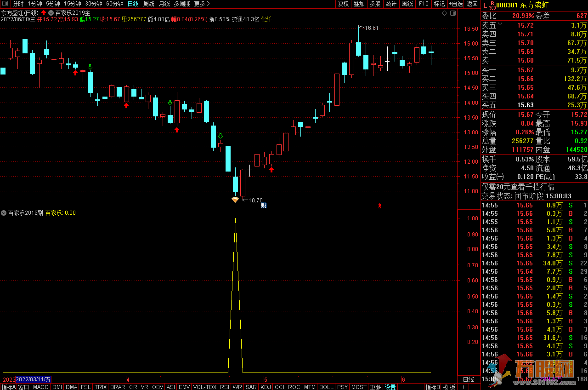Viewport: 588px width, 390px height.
Task: Click the 日线 label at bottom right
Action: [468, 379]
